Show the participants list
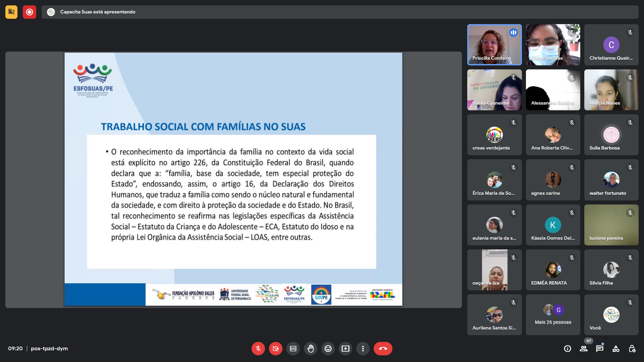 click(x=584, y=349)
